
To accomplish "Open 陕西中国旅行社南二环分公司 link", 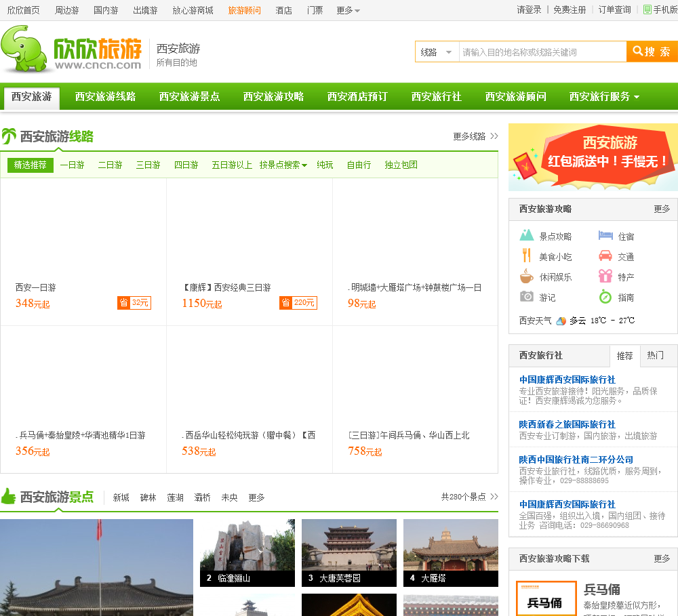I will pyautogui.click(x=576, y=459).
